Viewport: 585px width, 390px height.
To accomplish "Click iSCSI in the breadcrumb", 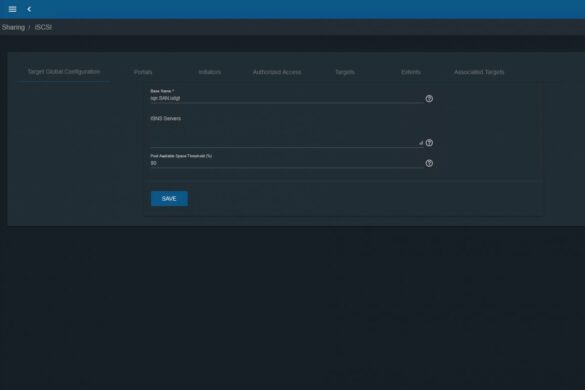I will coord(43,27).
